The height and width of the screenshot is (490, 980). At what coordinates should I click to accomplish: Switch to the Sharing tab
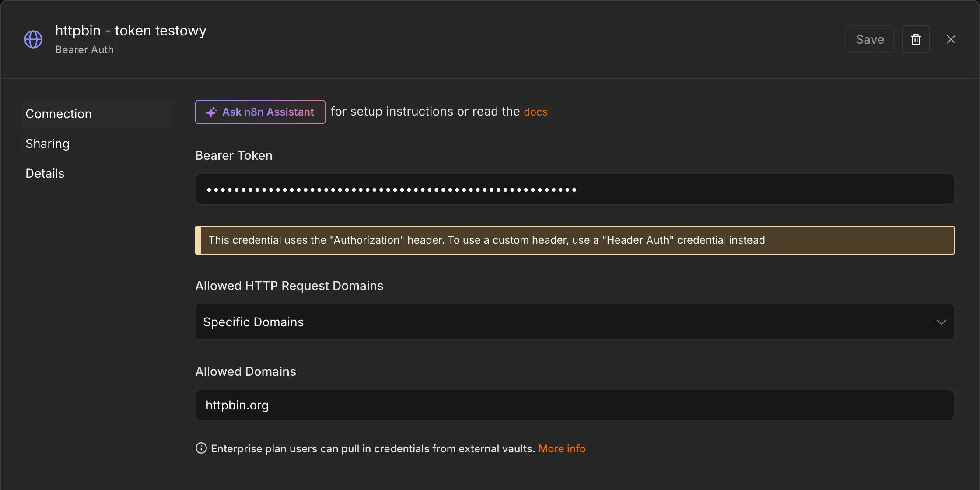pyautogui.click(x=96, y=143)
